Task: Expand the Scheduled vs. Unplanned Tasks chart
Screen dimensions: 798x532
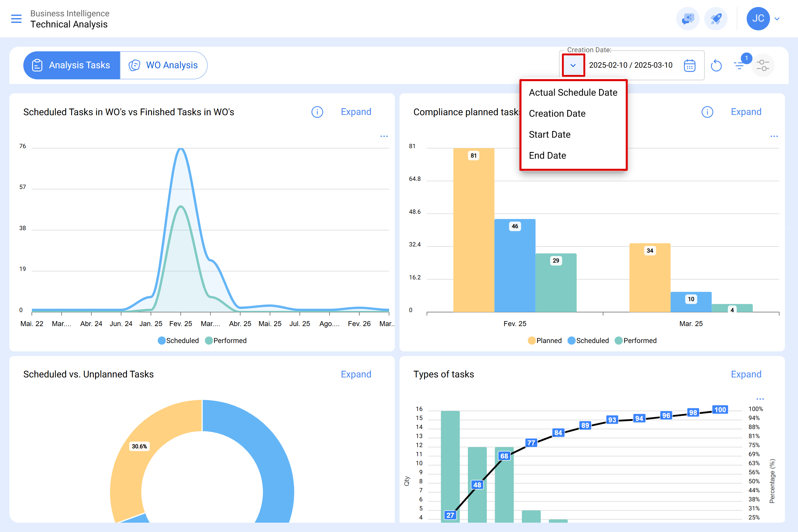Action: 356,374
